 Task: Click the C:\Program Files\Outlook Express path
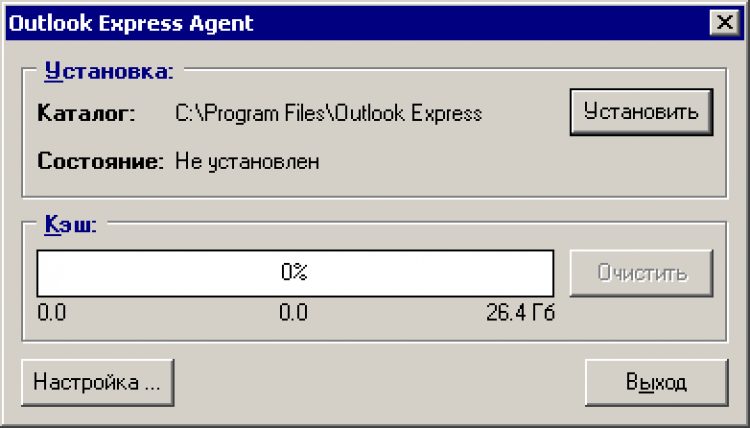coord(328,113)
